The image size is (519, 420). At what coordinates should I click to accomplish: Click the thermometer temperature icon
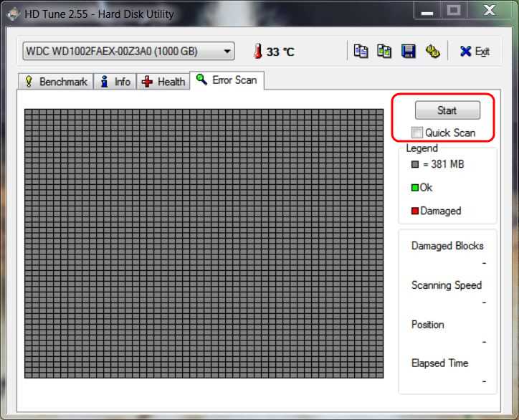257,52
